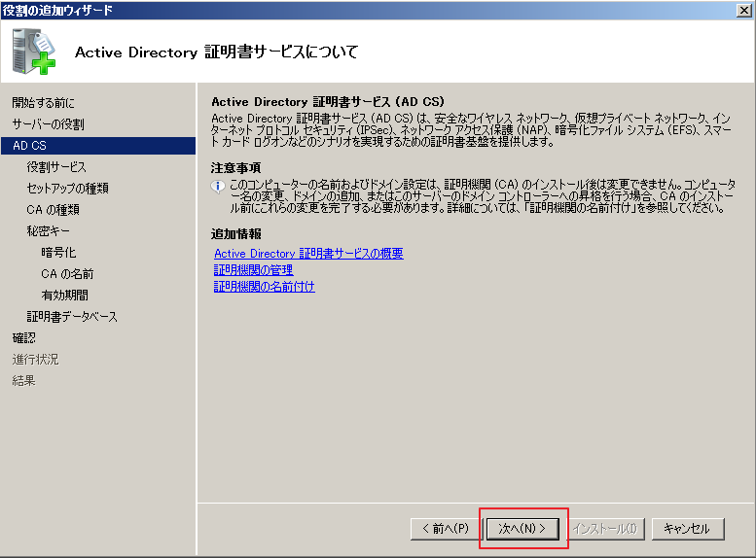The height and width of the screenshot is (558, 756).
Task: Go to 暗号化 step
Action: (58, 253)
